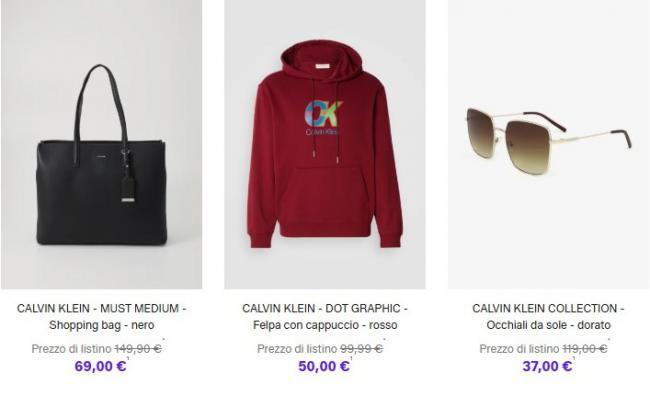Click the hood of the red sweatshirt
Image resolution: width=650 pixels, height=407 pixels.
pos(324,63)
